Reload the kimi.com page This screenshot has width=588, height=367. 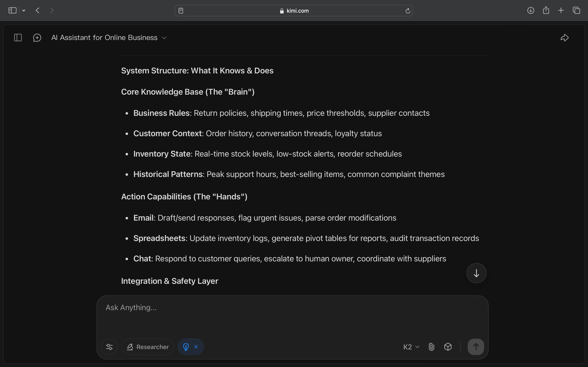[x=408, y=11]
